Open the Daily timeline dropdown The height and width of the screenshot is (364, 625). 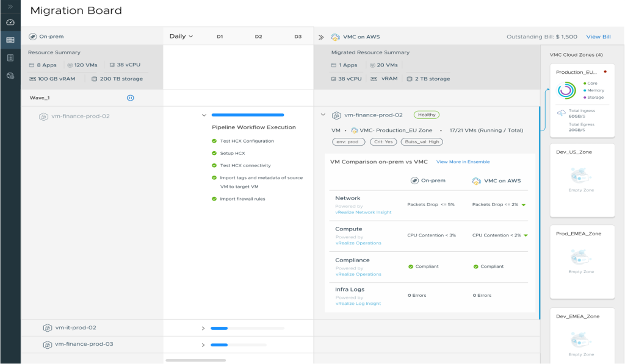click(181, 37)
